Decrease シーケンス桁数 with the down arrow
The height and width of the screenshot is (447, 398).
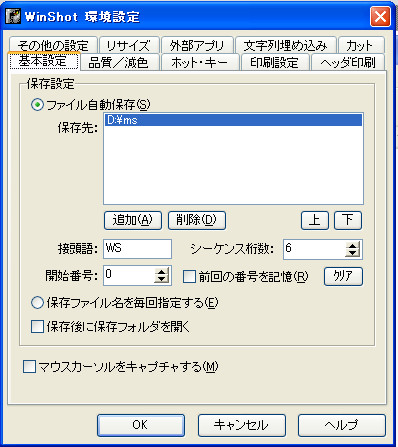click(x=353, y=253)
